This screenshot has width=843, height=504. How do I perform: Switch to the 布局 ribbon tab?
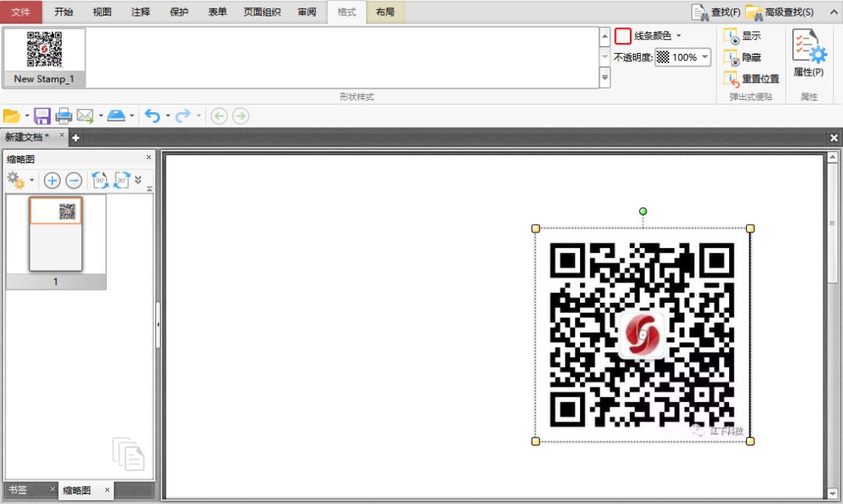click(386, 12)
